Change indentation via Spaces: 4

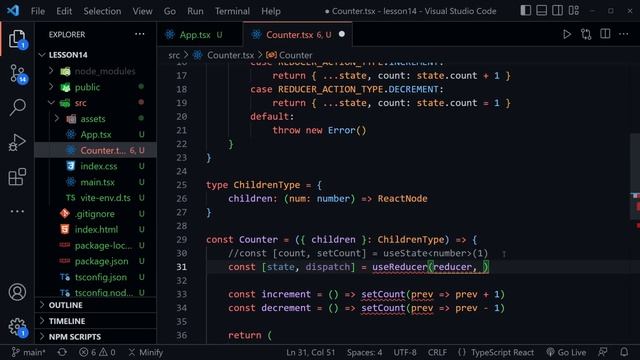click(364, 352)
